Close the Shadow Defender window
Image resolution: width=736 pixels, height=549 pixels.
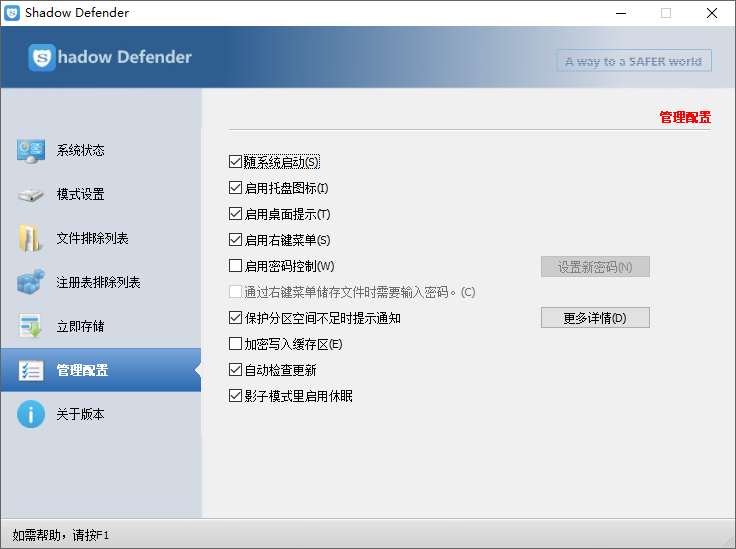pyautogui.click(x=712, y=13)
